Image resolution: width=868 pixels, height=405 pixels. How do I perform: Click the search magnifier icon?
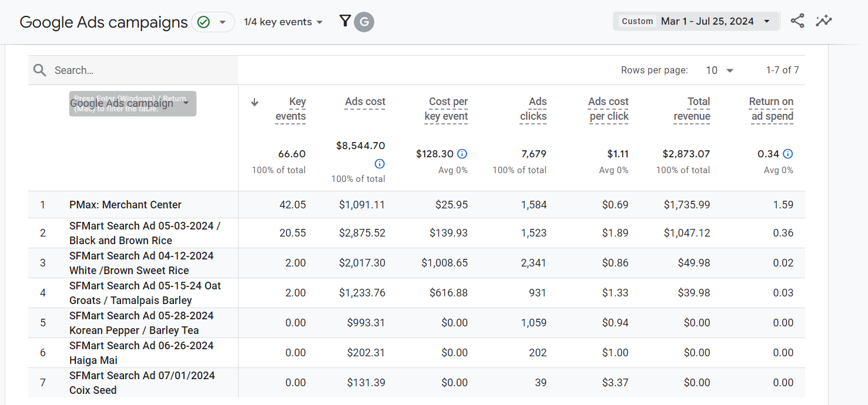coord(40,70)
